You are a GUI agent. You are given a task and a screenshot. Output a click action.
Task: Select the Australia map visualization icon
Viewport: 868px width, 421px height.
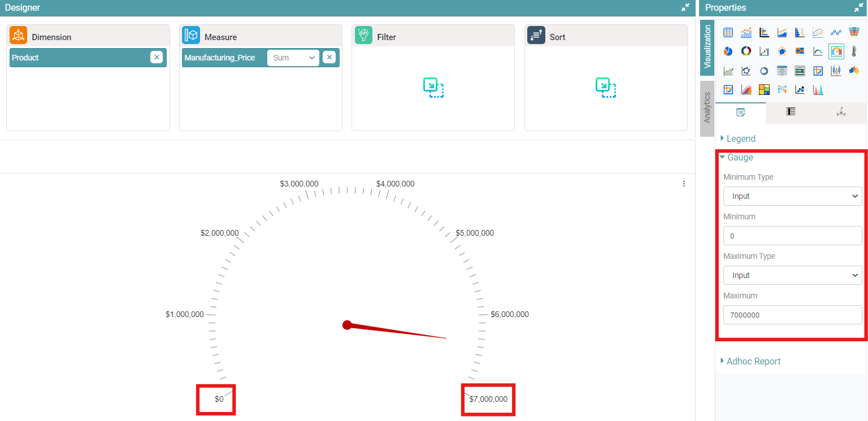(x=854, y=71)
